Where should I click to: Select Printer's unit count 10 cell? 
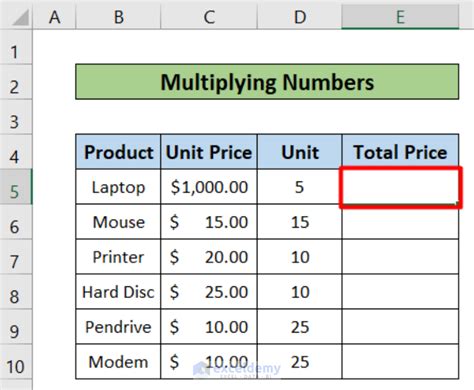pos(300,257)
